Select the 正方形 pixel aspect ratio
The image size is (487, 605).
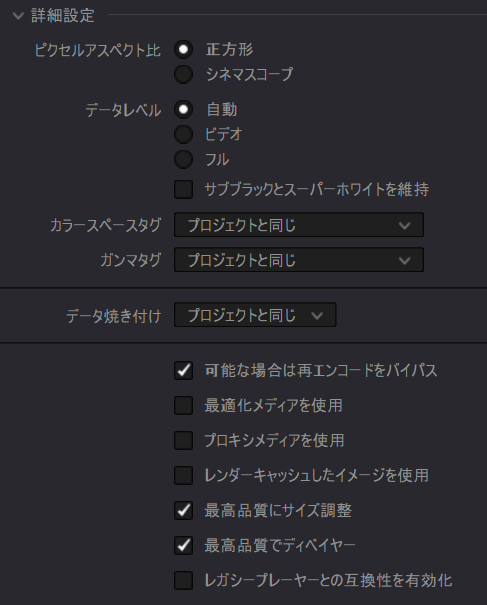pos(183,49)
